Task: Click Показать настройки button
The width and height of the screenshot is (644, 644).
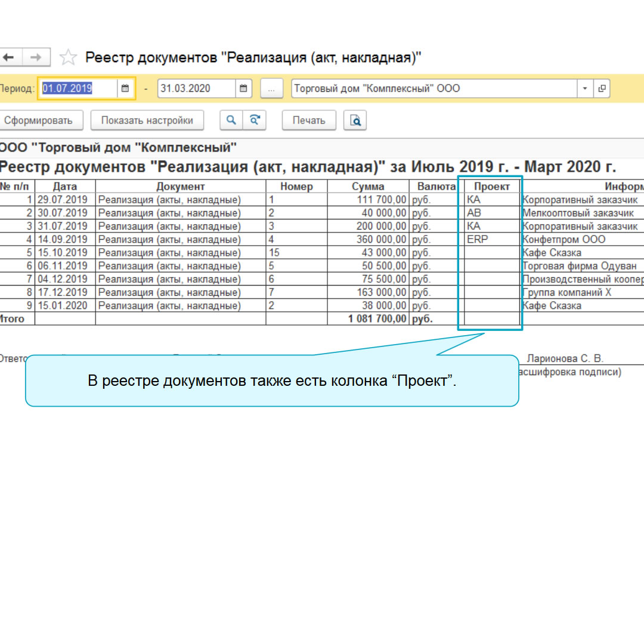Action: [147, 120]
